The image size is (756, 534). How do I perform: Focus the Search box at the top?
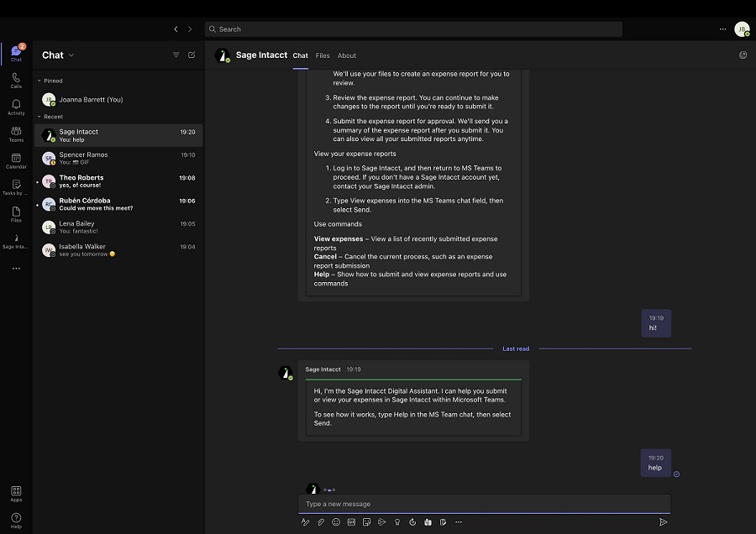[x=413, y=29]
